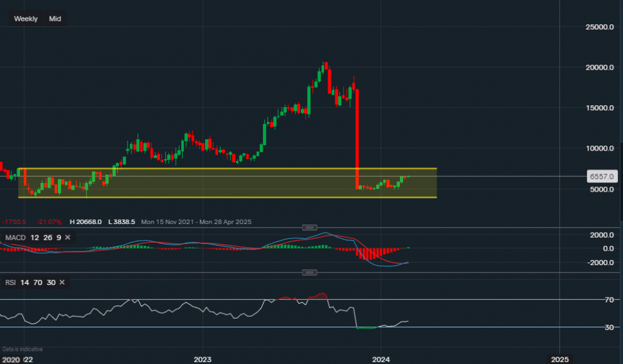Click the 'Data is indicative' notice
This screenshot has width=623, height=364.
point(22,350)
